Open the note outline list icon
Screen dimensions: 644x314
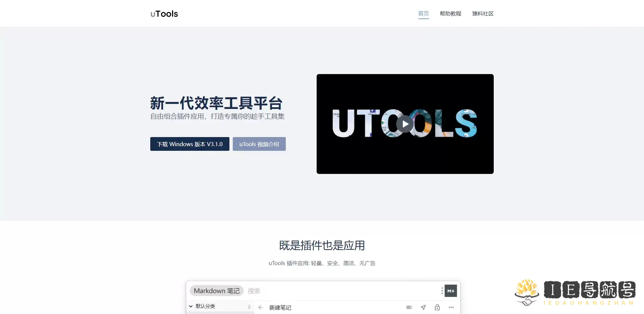tap(410, 307)
